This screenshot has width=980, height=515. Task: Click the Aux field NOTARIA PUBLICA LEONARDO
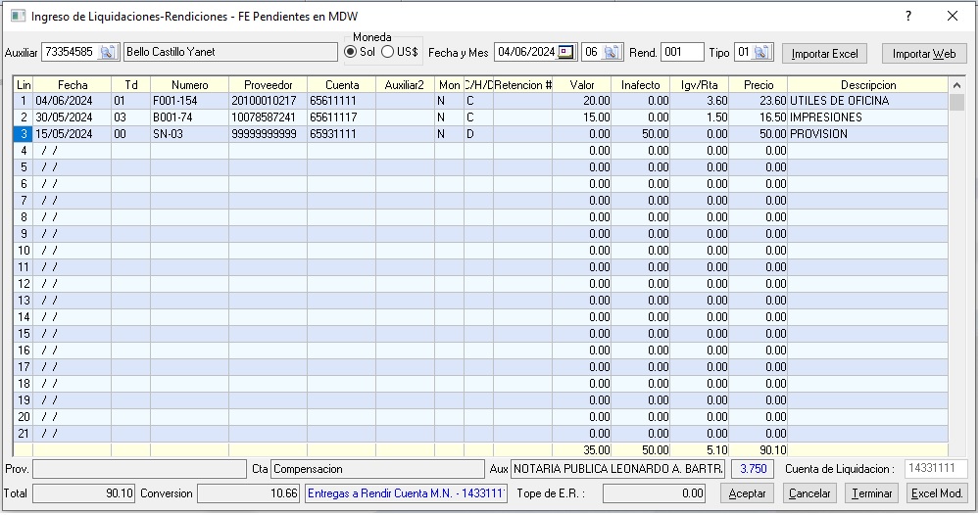[618, 469]
